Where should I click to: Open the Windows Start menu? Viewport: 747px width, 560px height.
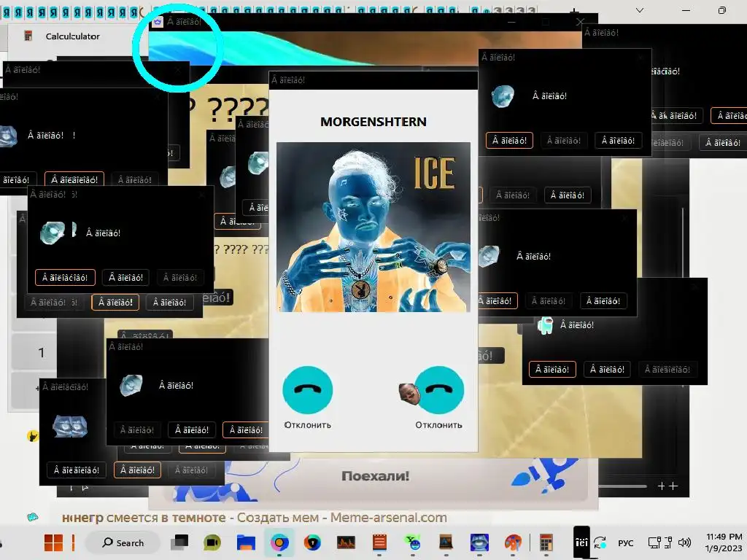53,542
